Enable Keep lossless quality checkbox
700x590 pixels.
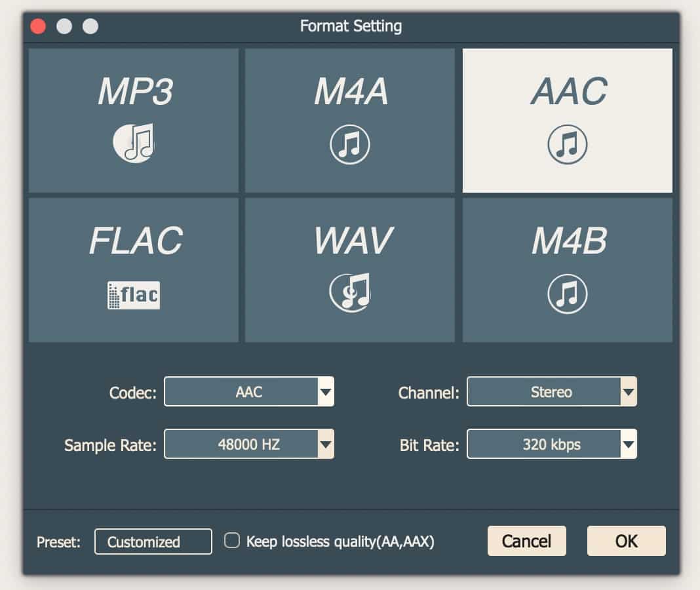point(232,541)
